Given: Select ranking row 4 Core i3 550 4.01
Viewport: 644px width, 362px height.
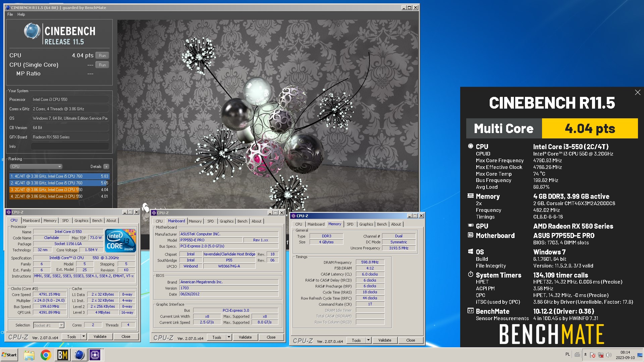Looking at the screenshot, I should coord(59,196).
